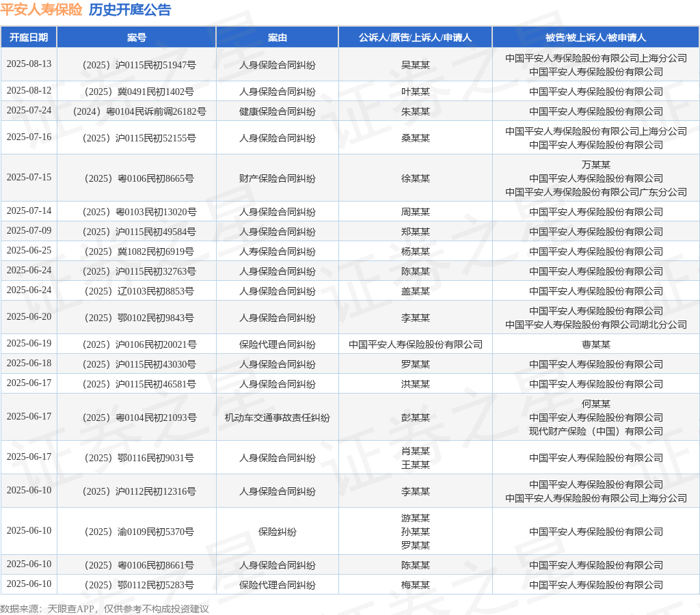Click the date 2025-06-19
The height and width of the screenshot is (615, 700).
click(29, 344)
